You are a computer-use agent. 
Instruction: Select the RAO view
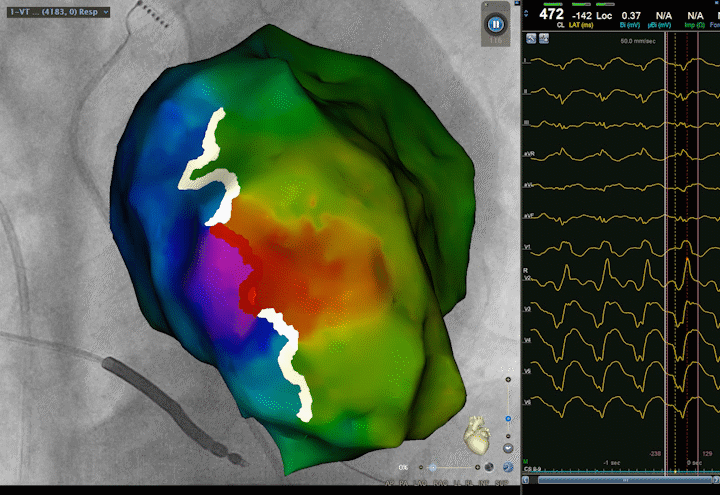coord(440,484)
